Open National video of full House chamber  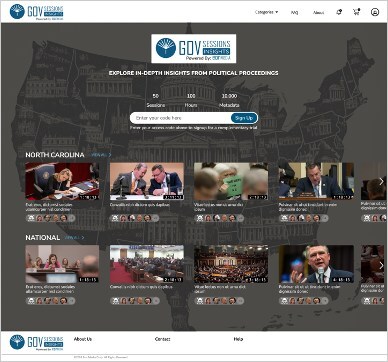point(231,264)
